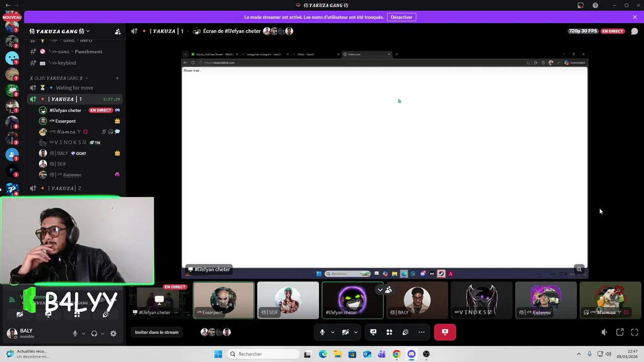Screen dimensions: 644x362
Task: Open Microsoft Teams from the Windows taskbar
Action: tap(382, 354)
